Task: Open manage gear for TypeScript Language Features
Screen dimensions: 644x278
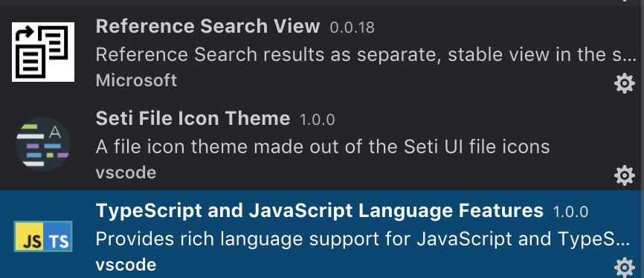Action: (624, 268)
